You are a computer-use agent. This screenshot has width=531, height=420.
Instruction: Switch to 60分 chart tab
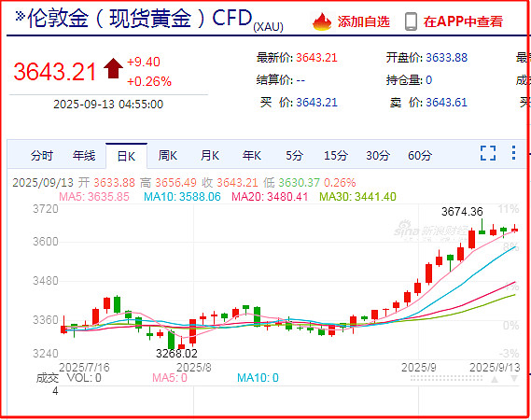[x=420, y=156]
